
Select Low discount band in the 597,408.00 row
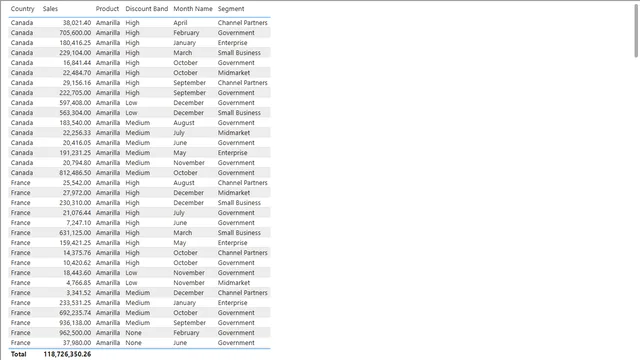click(131, 103)
